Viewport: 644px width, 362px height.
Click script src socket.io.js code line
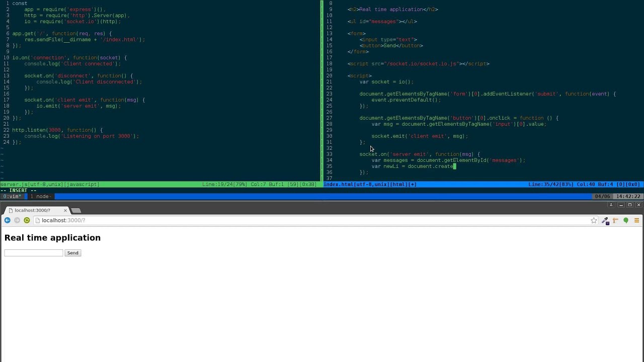coord(418,63)
